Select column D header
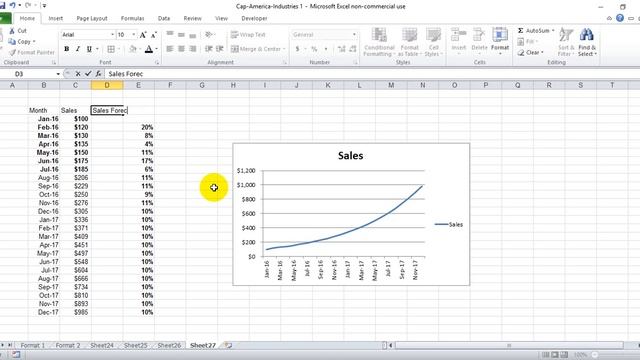Screen dimensions: 640x360 point(107,85)
